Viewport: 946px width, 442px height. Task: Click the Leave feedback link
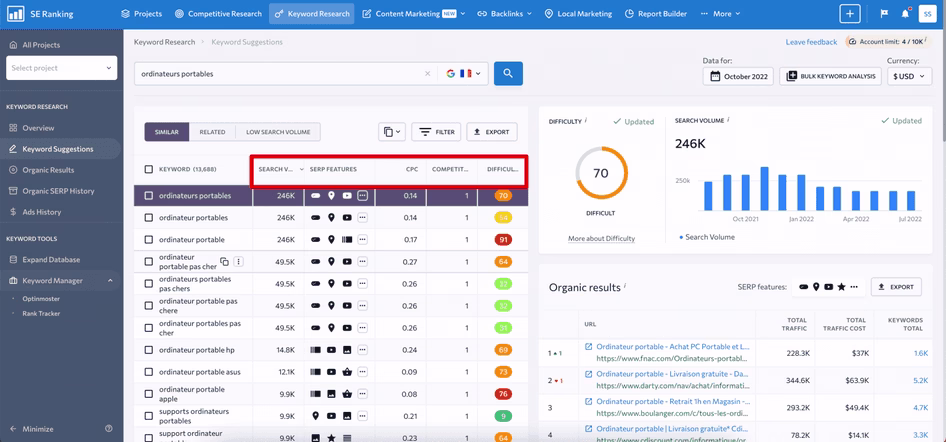pyautogui.click(x=811, y=42)
